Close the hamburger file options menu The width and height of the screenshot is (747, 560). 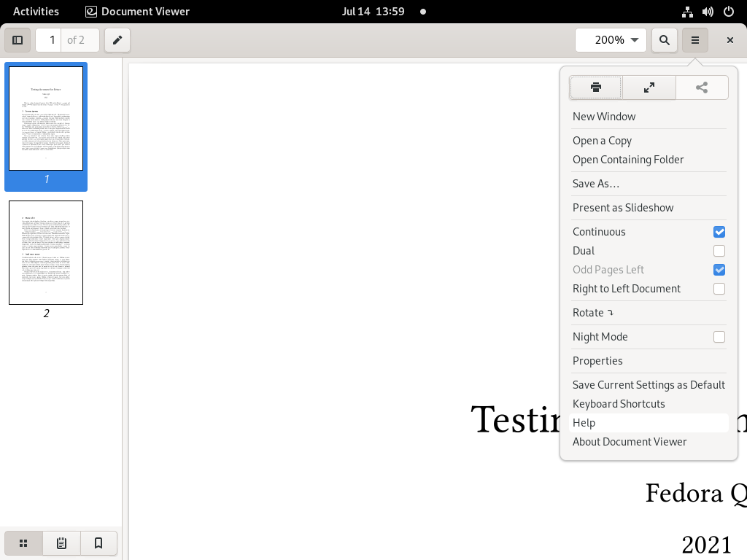(x=695, y=40)
